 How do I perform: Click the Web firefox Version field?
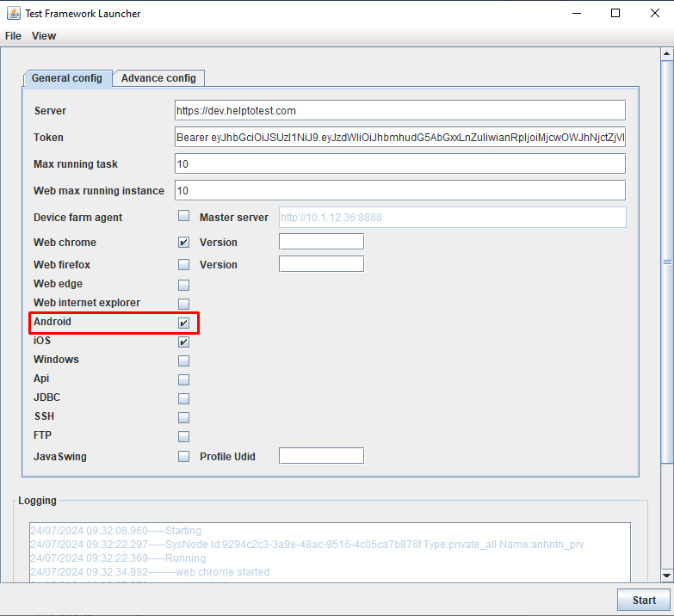[322, 264]
